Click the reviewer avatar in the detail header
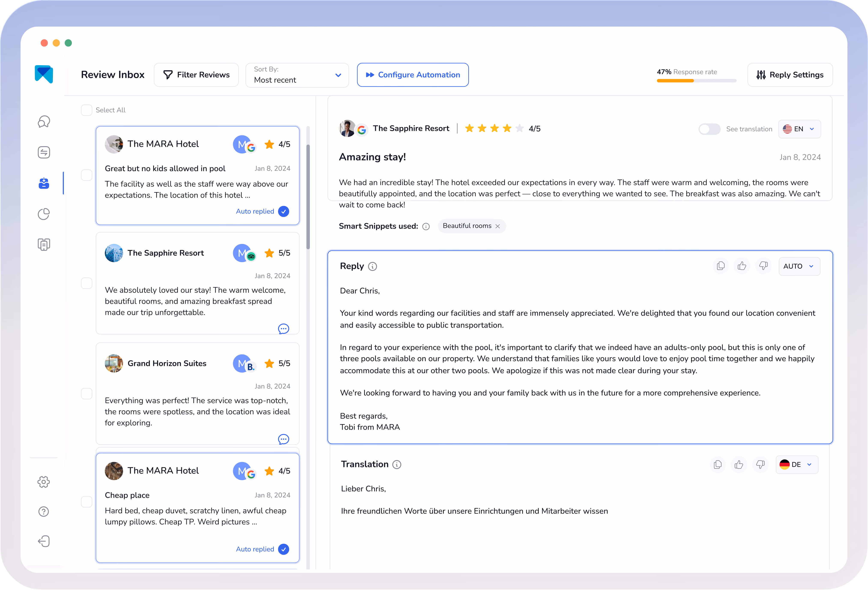 (x=347, y=129)
